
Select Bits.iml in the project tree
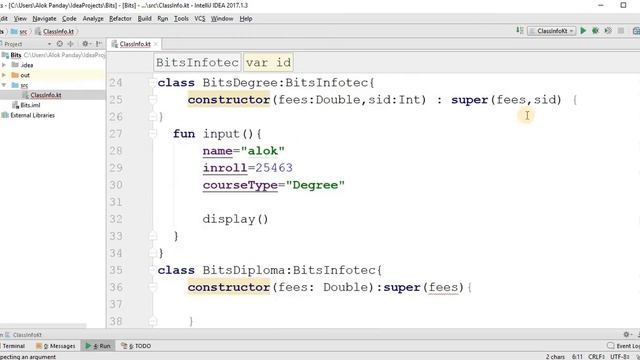coord(30,105)
